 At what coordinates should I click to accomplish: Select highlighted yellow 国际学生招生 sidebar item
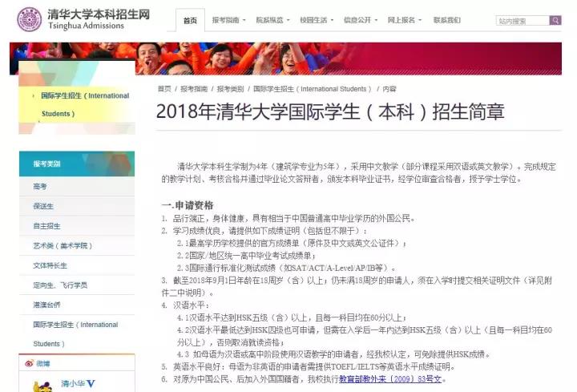pos(77,104)
